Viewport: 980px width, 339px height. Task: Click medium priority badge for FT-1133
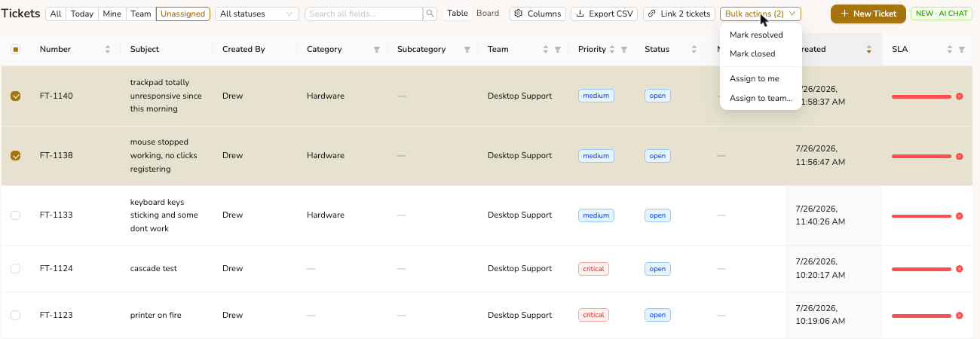(596, 215)
